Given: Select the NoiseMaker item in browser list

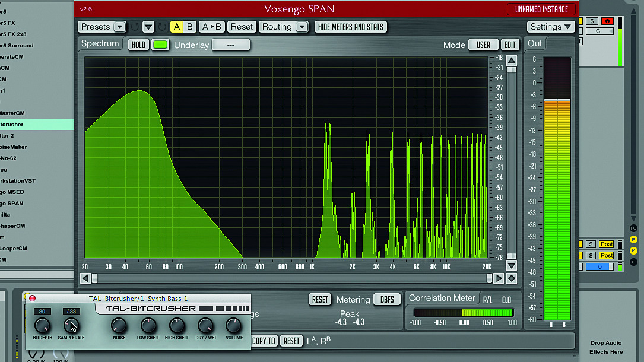Looking at the screenshot, I should (x=37, y=147).
